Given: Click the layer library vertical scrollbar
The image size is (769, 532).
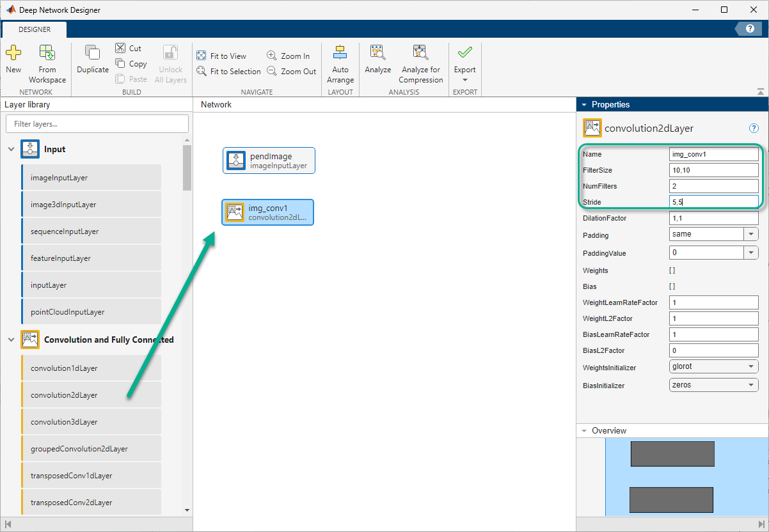Looking at the screenshot, I should (187, 168).
